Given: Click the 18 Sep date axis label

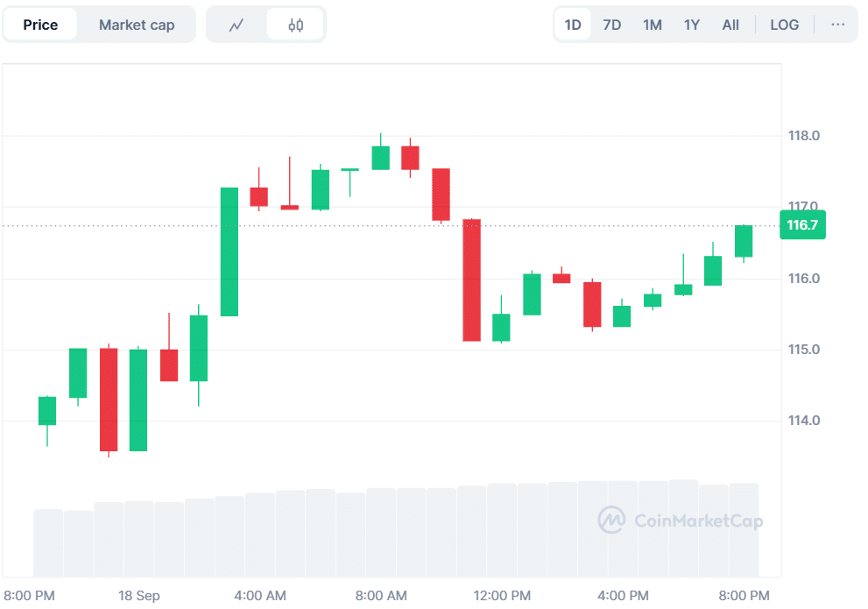Looking at the screenshot, I should 139,596.
